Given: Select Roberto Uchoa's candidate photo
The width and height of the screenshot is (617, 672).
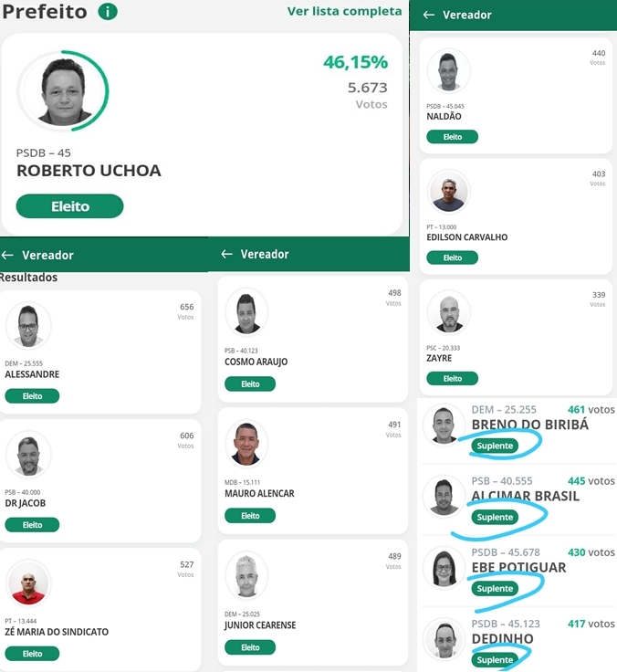Looking at the screenshot, I should 63,92.
